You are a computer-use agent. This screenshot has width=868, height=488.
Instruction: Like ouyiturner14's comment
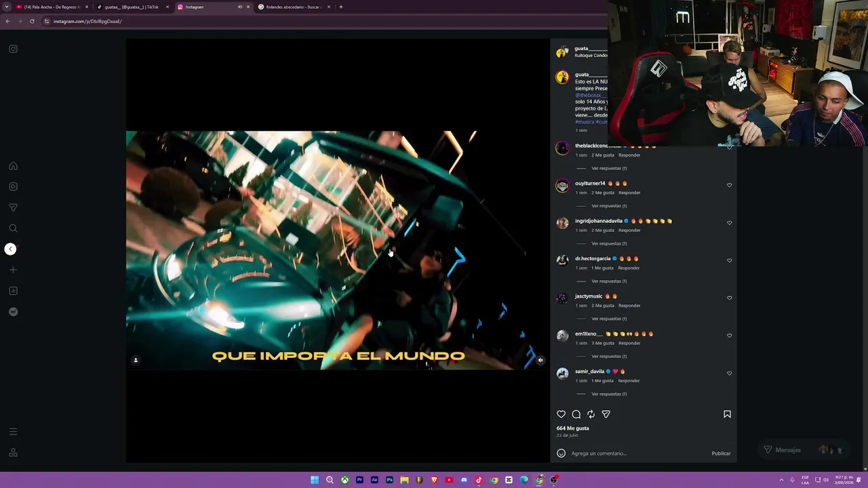[x=730, y=185]
